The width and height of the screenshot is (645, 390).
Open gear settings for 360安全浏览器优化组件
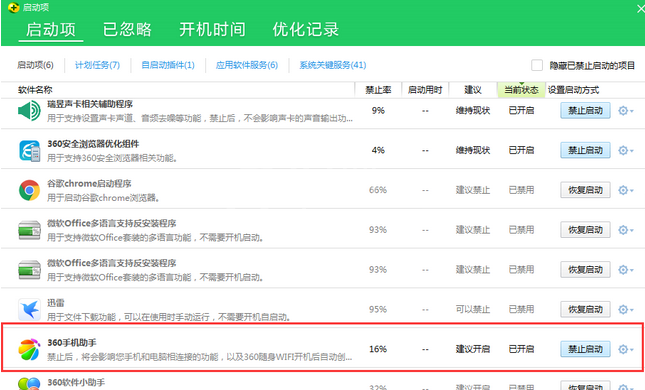click(625, 151)
